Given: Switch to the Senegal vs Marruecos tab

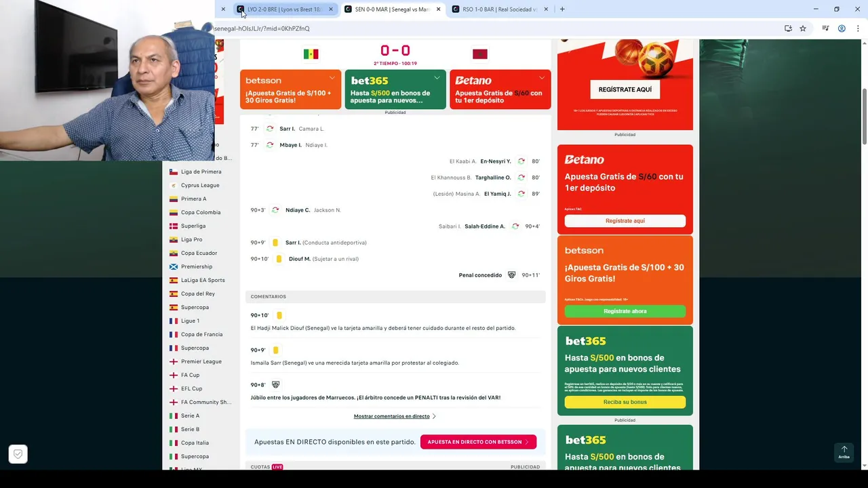Looking at the screenshot, I should (392, 9).
